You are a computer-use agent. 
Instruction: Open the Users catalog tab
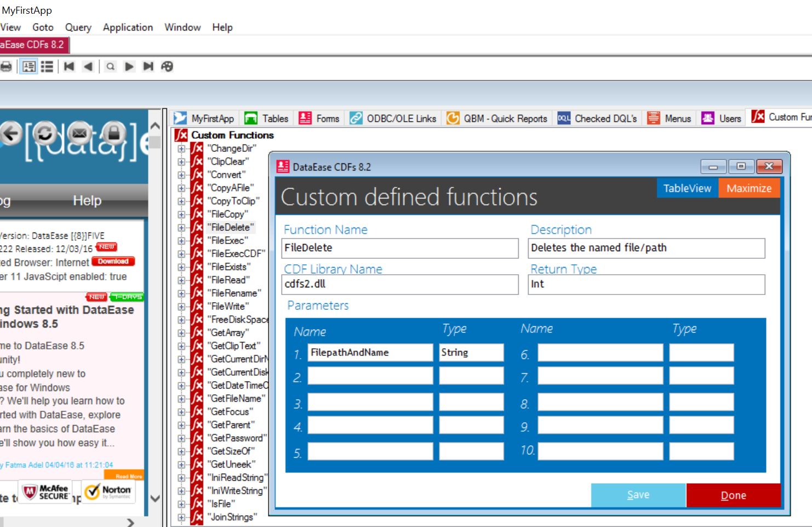coord(722,118)
